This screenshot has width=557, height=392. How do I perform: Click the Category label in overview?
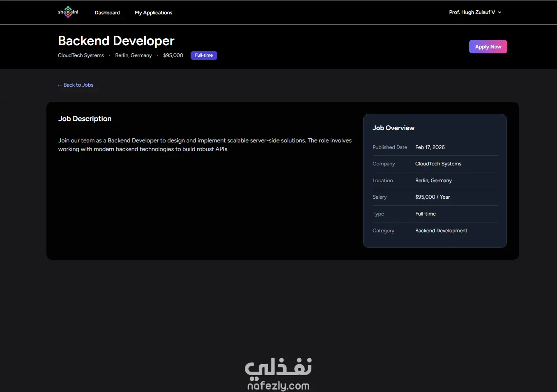point(383,231)
